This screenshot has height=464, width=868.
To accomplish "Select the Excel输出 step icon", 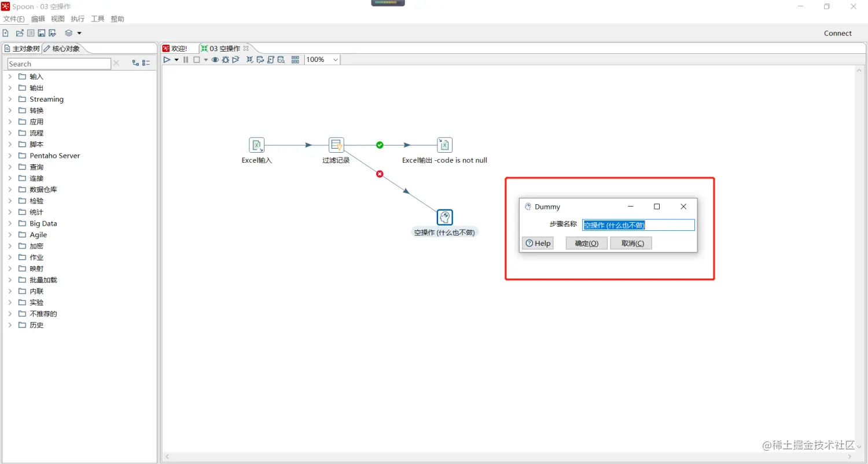I will click(444, 145).
